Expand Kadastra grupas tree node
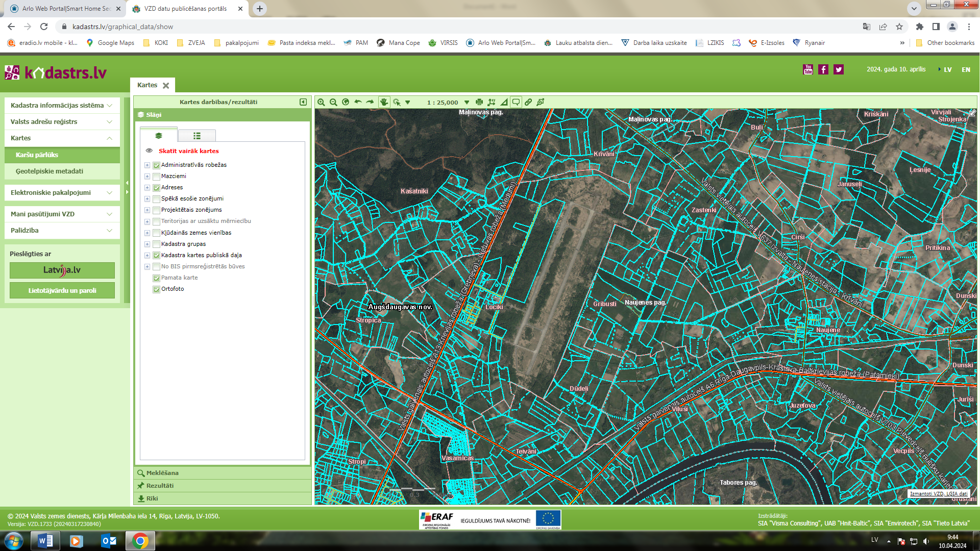The height and width of the screenshot is (551, 980). tap(147, 244)
